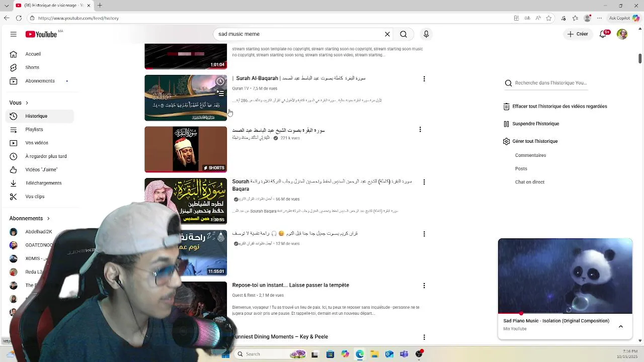Add page to favorites with star icon
The image size is (644, 362).
549,18
